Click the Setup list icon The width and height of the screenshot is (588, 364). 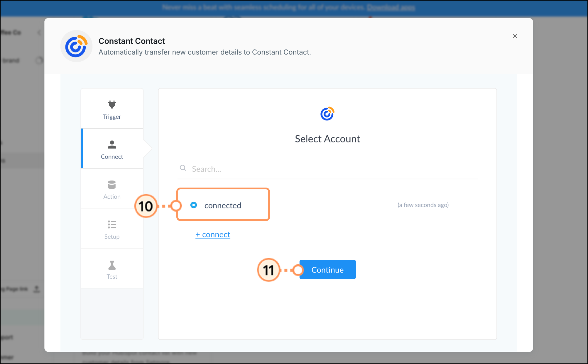coord(112,224)
